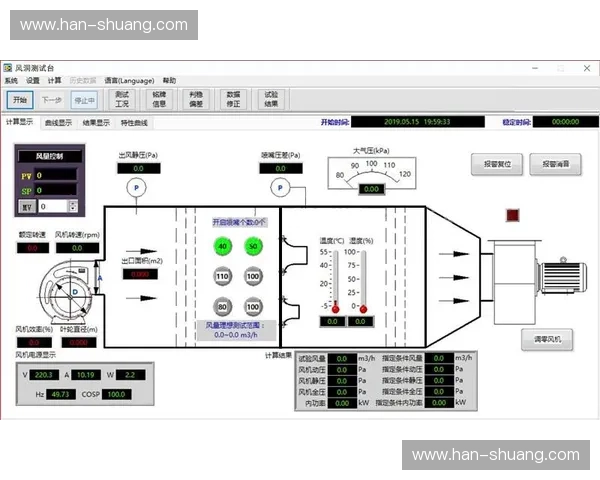Open the 设置 settings menu
The height and width of the screenshot is (480, 600).
tap(33, 81)
